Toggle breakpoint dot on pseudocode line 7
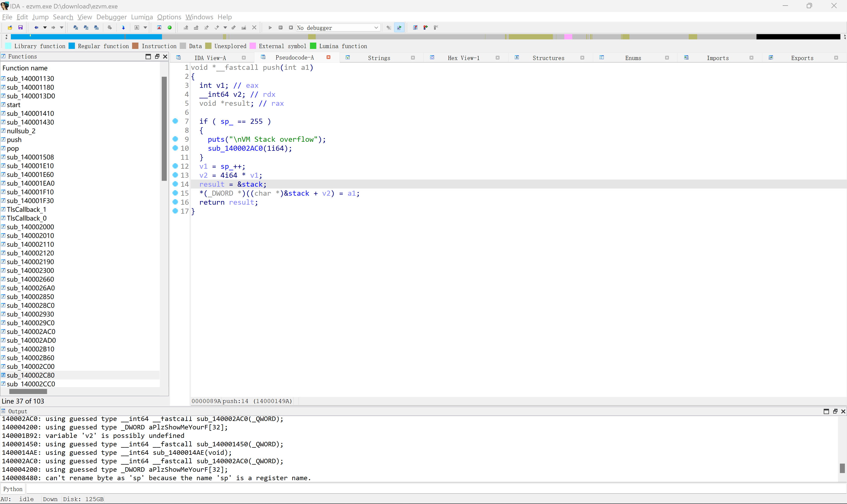This screenshot has height=504, width=847. click(175, 121)
